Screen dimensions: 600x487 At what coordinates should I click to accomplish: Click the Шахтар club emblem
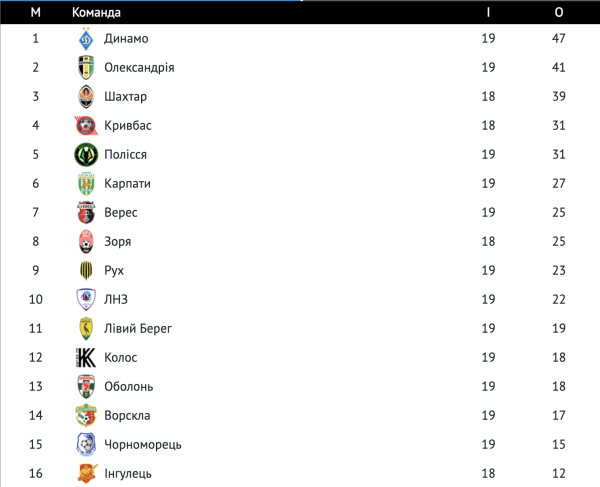coord(86,97)
